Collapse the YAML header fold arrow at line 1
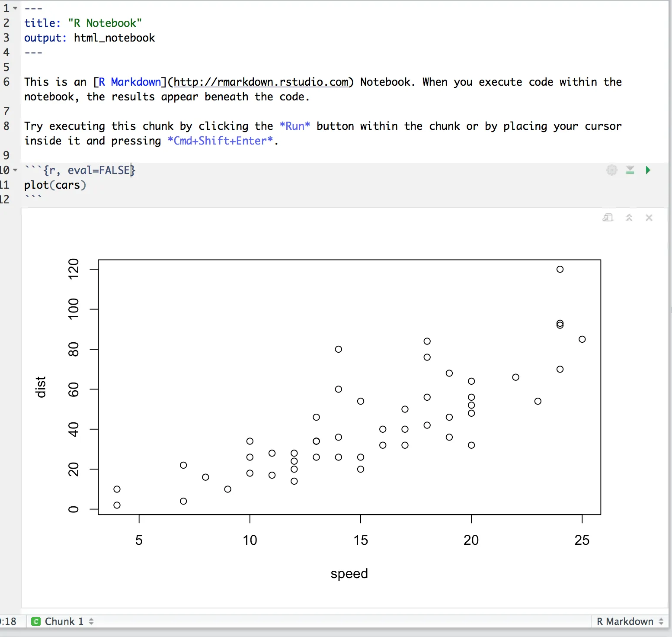This screenshot has width=672, height=637. 15,8
